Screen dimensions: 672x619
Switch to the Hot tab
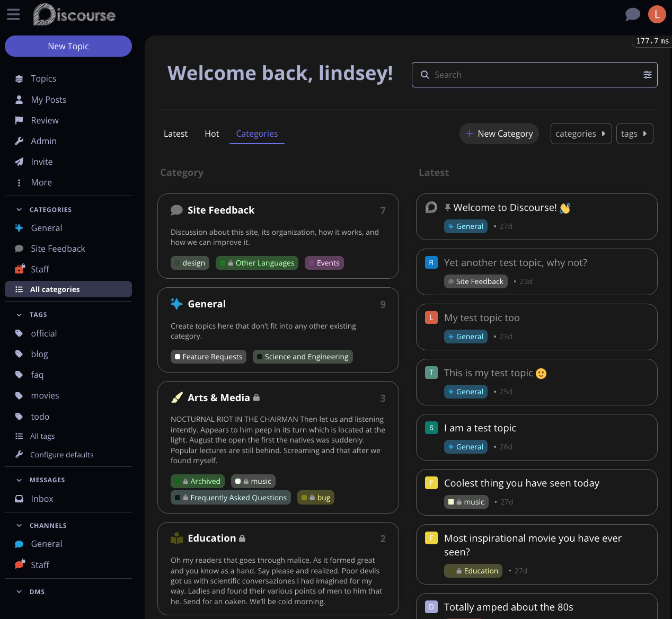211,134
